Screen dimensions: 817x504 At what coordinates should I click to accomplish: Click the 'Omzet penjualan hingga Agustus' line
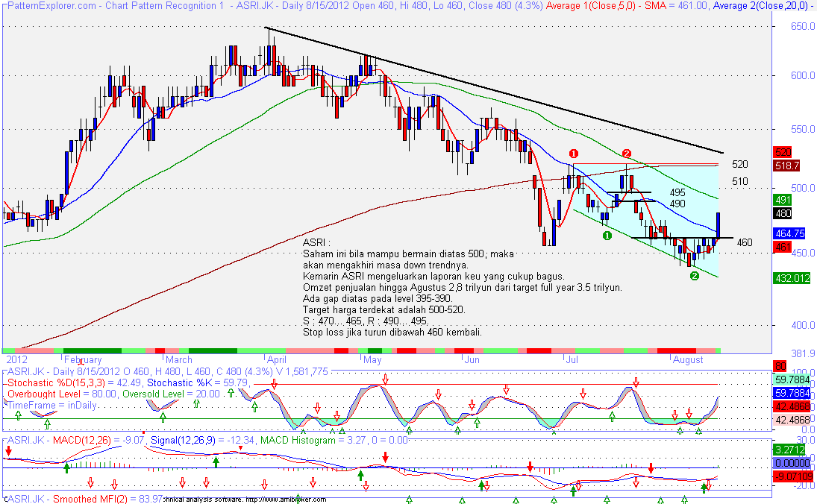point(463,287)
